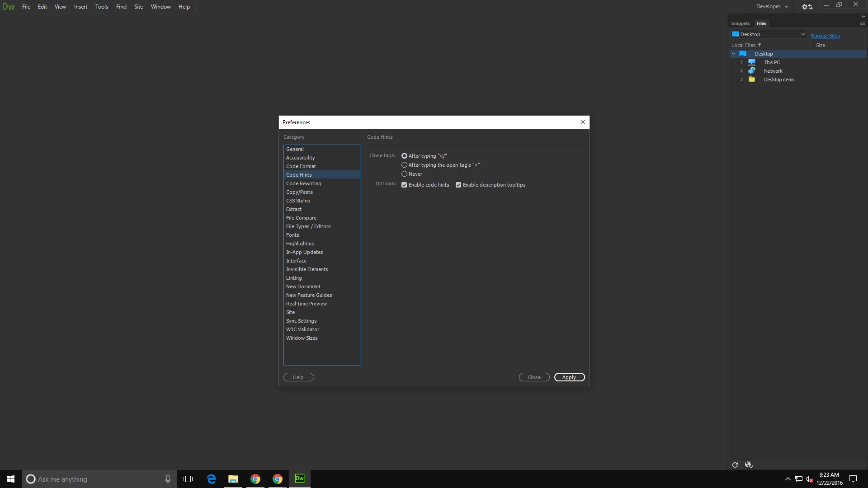868x488 pixels.
Task: Select the Never close tags radio button
Action: [x=404, y=174]
